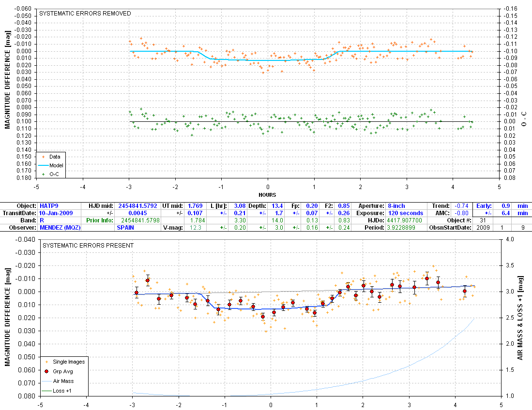532x410 pixels.
Task: Select the Prior Info value 2454841.5798
Action: coord(140,220)
